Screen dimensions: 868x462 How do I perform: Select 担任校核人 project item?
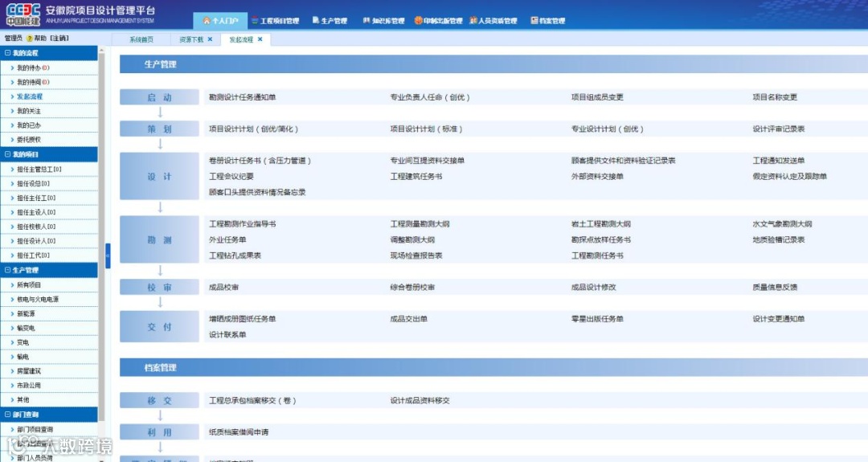[x=49, y=227]
